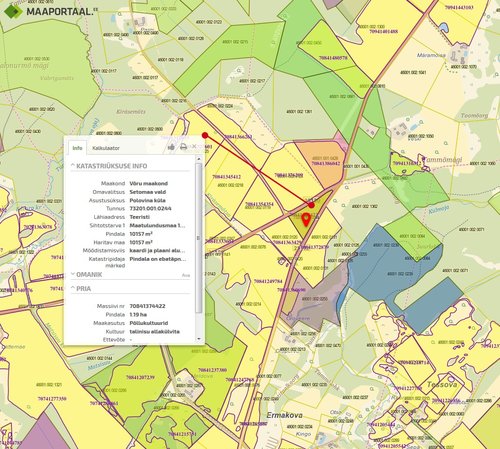
Task: Switch to the Kalkulaator tab
Action: (106, 148)
